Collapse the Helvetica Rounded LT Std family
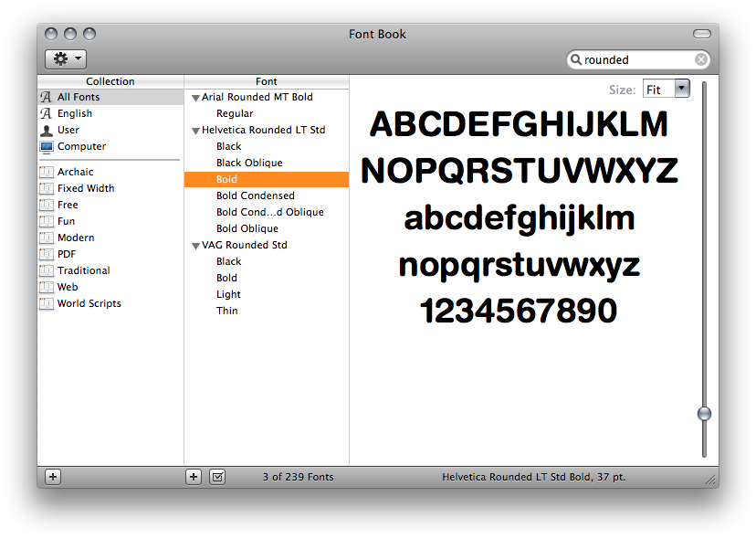Image resolution: width=756 pixels, height=539 pixels. coord(195,130)
